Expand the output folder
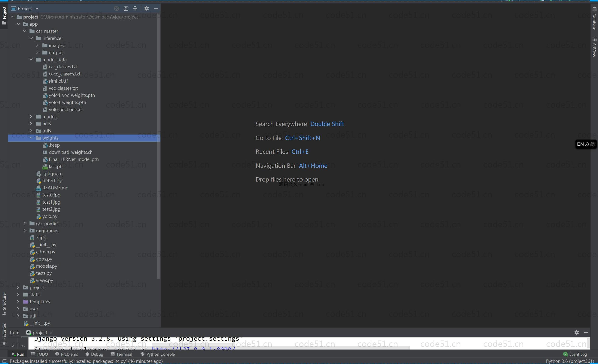This screenshot has width=598, height=364. click(37, 52)
